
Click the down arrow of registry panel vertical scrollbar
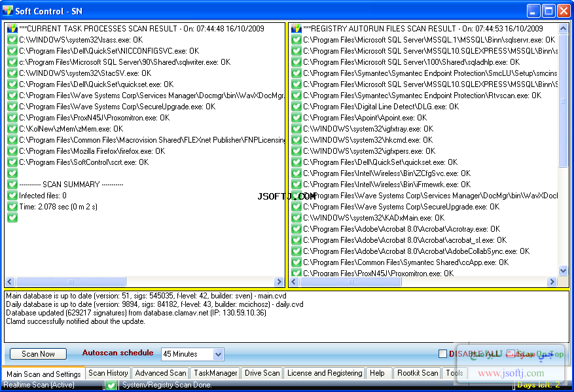tap(564, 271)
